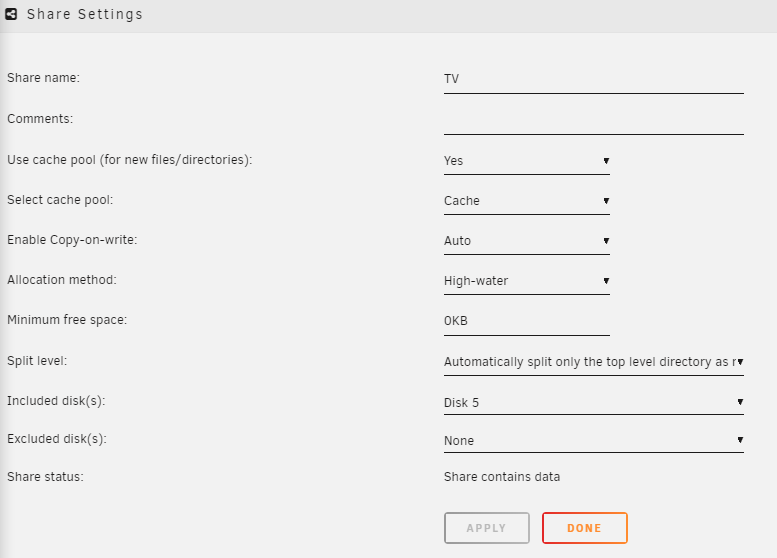
Task: Click the Minimum free space 0KB field
Action: [527, 322]
